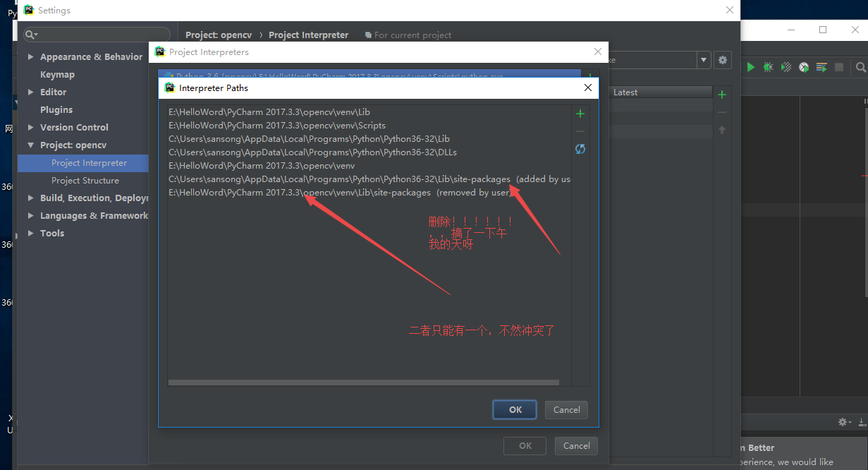Minimize the PyCharm main window
868x470 pixels.
click(x=790, y=30)
